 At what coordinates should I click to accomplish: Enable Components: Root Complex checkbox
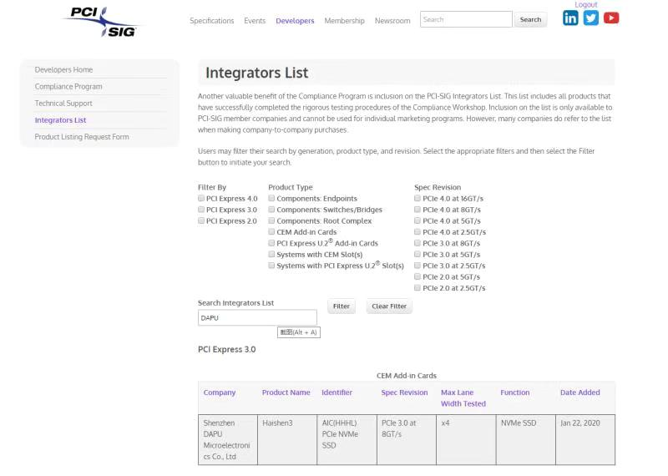coord(271,221)
